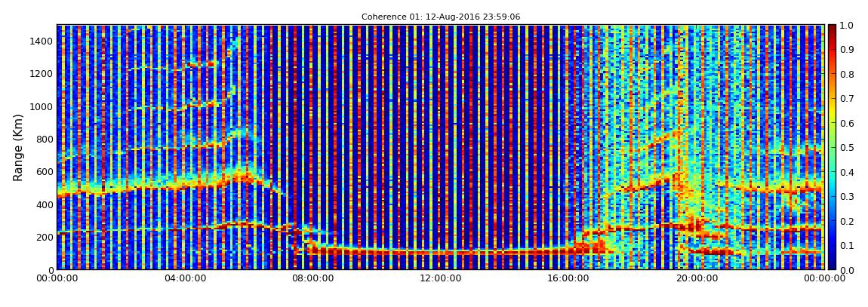Image resolution: width=868 pixels, height=307 pixels.
Task: Click the colorbar 0.7 tick label
Action: coord(846,99)
